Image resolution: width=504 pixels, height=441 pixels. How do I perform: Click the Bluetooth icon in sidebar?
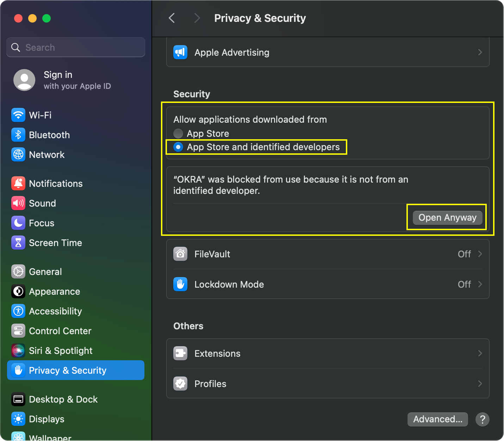coord(18,135)
